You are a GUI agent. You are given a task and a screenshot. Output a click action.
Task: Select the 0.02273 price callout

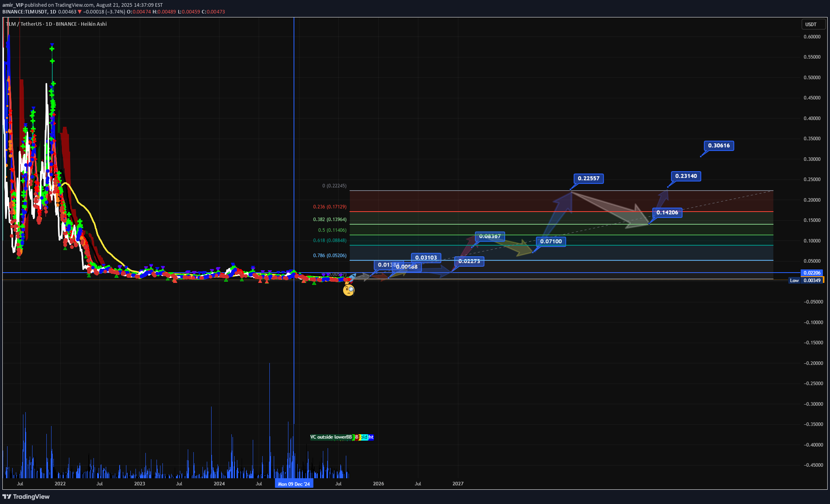469,261
